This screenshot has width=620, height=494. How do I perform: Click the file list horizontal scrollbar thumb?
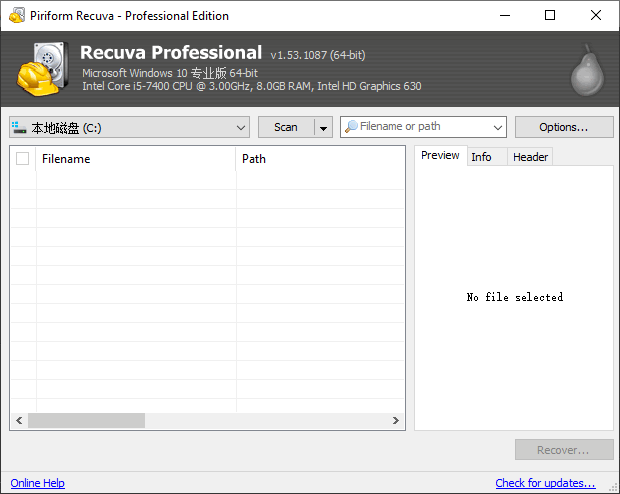coord(86,420)
